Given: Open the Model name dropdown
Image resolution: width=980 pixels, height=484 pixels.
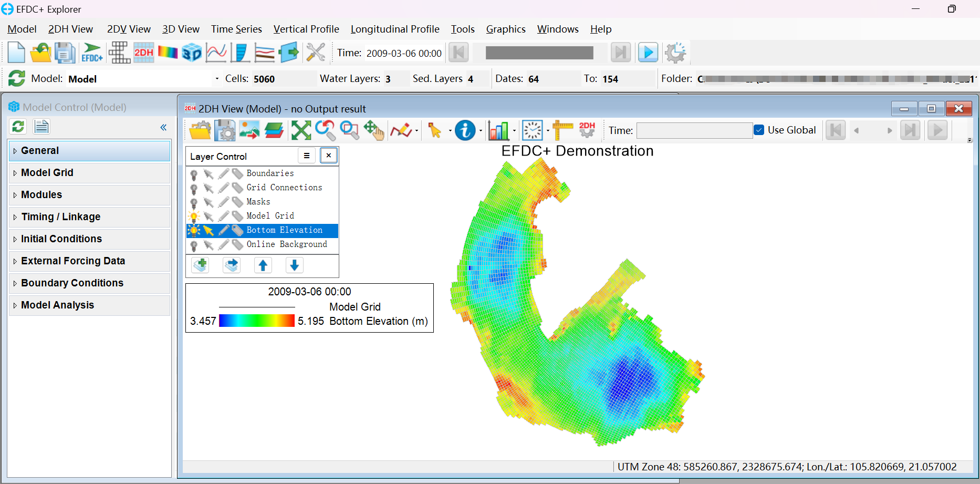Looking at the screenshot, I should [217, 79].
